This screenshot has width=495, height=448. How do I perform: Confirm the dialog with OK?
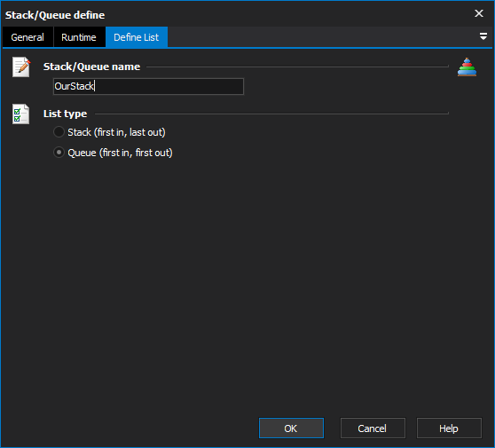pyautogui.click(x=291, y=428)
